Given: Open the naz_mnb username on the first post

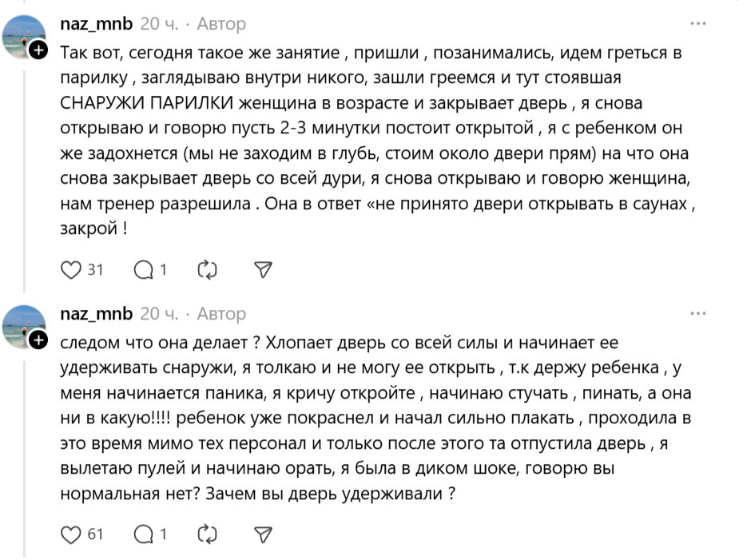Looking at the screenshot, I should pos(97,24).
